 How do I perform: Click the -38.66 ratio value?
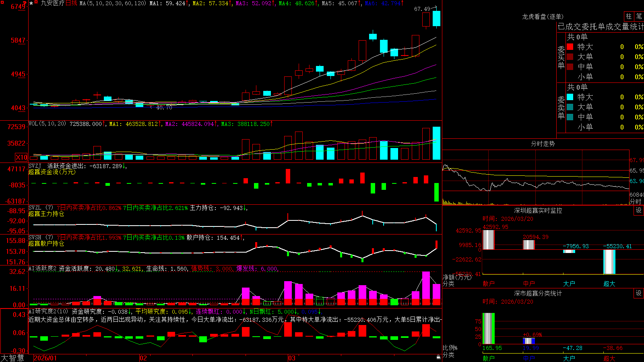pos(613,348)
